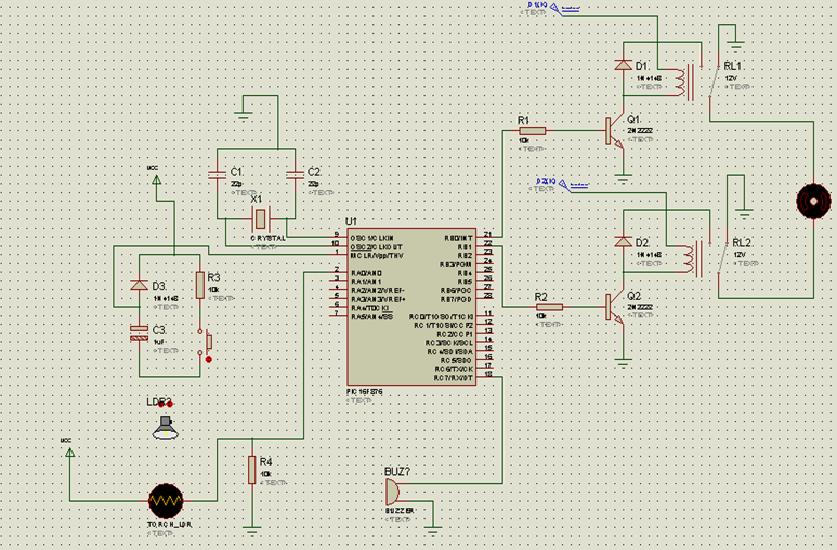Click the LDR torch lamp icon

click(x=165, y=428)
